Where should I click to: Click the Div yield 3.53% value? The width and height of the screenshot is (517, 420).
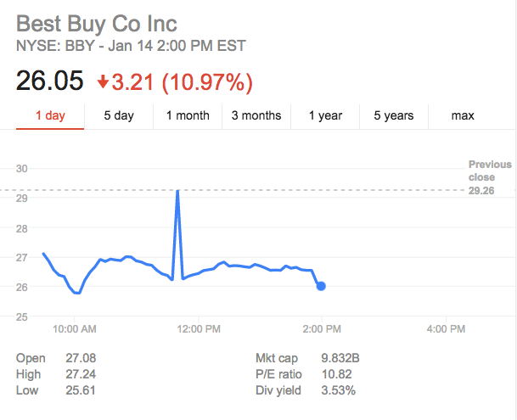(338, 390)
